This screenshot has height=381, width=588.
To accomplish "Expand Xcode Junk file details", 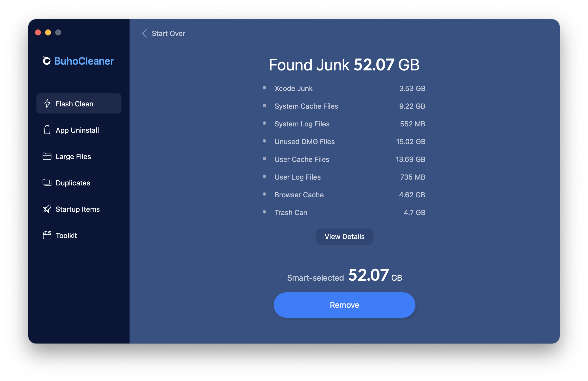I will tap(292, 89).
